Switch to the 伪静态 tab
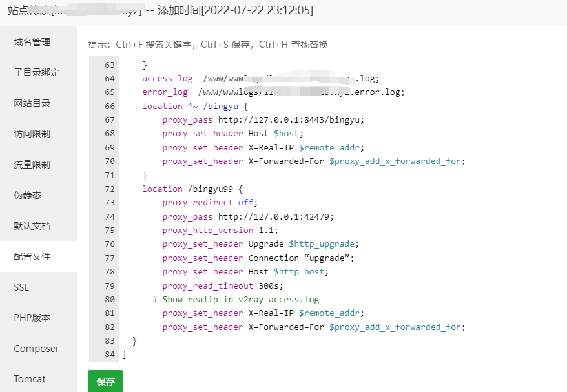The image size is (567, 392). (28, 195)
